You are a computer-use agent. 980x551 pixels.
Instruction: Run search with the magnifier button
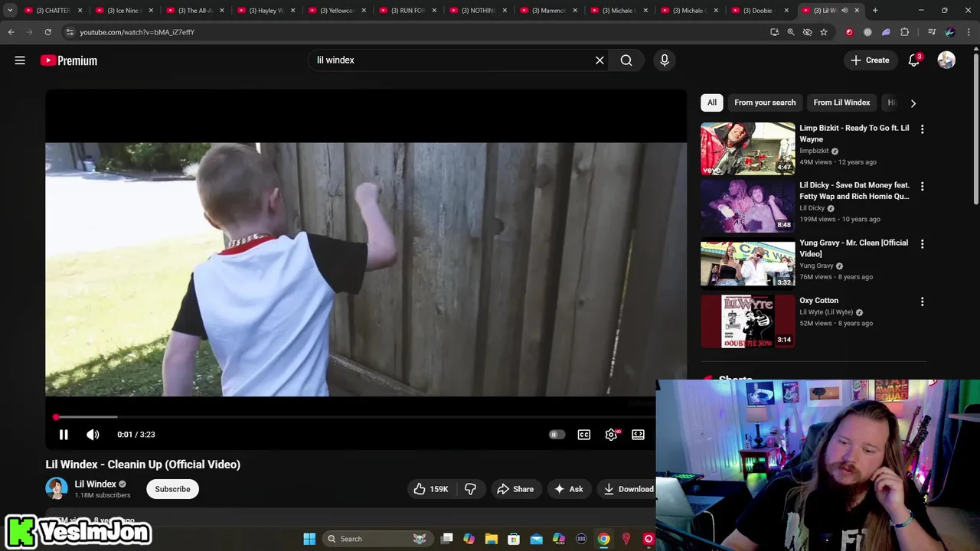[x=626, y=60]
